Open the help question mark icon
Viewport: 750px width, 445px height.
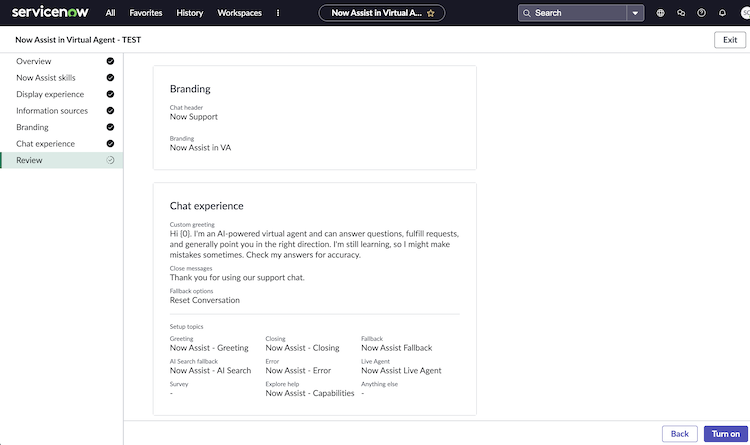tap(702, 13)
